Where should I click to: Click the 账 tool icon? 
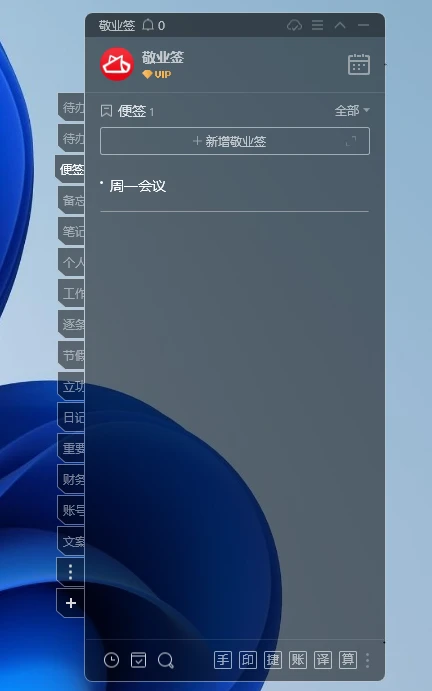click(298, 660)
